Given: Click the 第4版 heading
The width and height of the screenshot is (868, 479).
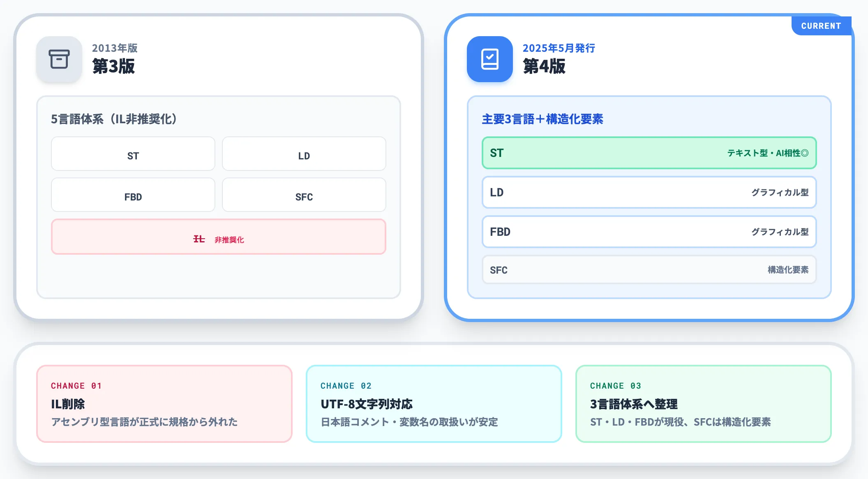Looking at the screenshot, I should [x=544, y=66].
